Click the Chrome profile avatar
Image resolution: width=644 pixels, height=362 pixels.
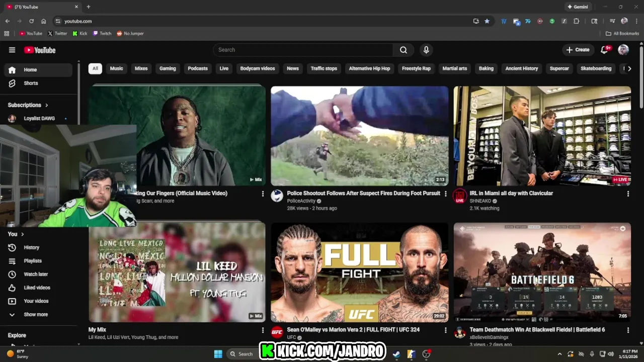pyautogui.click(x=624, y=21)
